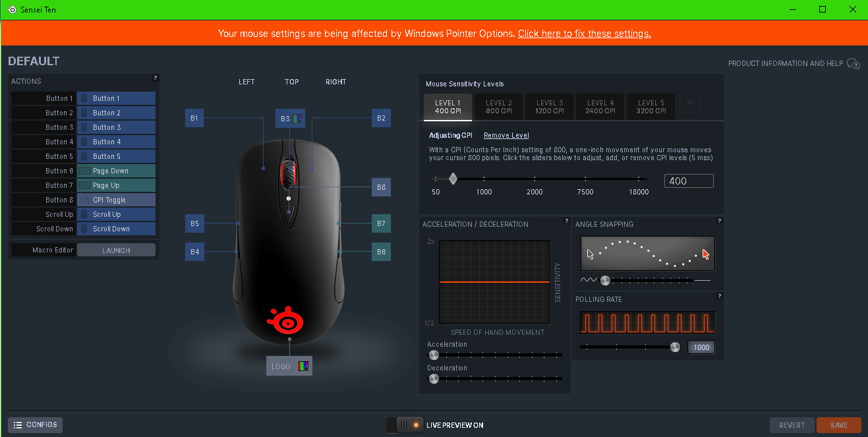This screenshot has width=868, height=437.
Task: Click the CPI slider handle
Action: pos(453,179)
